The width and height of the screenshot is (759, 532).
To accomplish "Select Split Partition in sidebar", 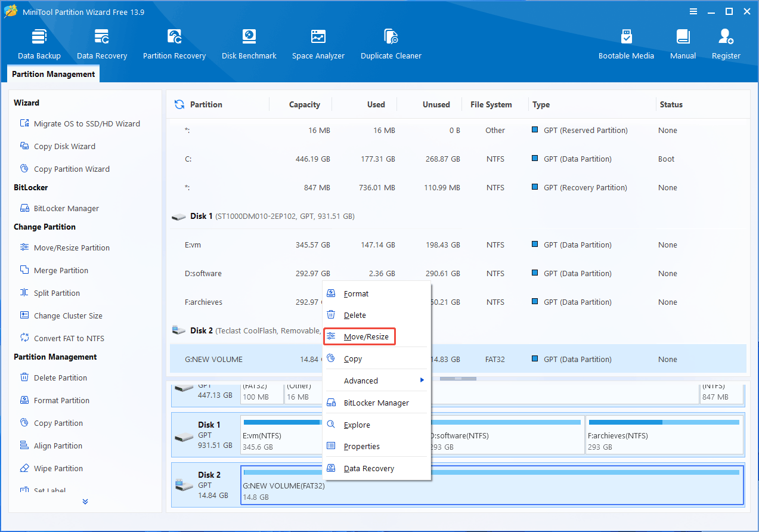I will point(50,293).
